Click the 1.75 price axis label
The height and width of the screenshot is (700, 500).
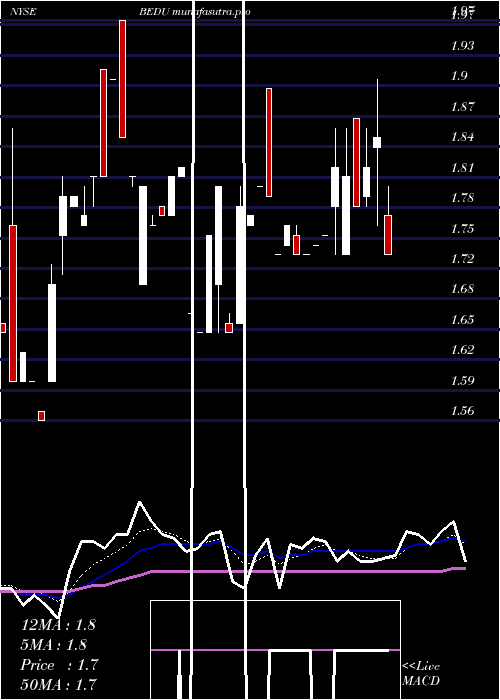463,229
